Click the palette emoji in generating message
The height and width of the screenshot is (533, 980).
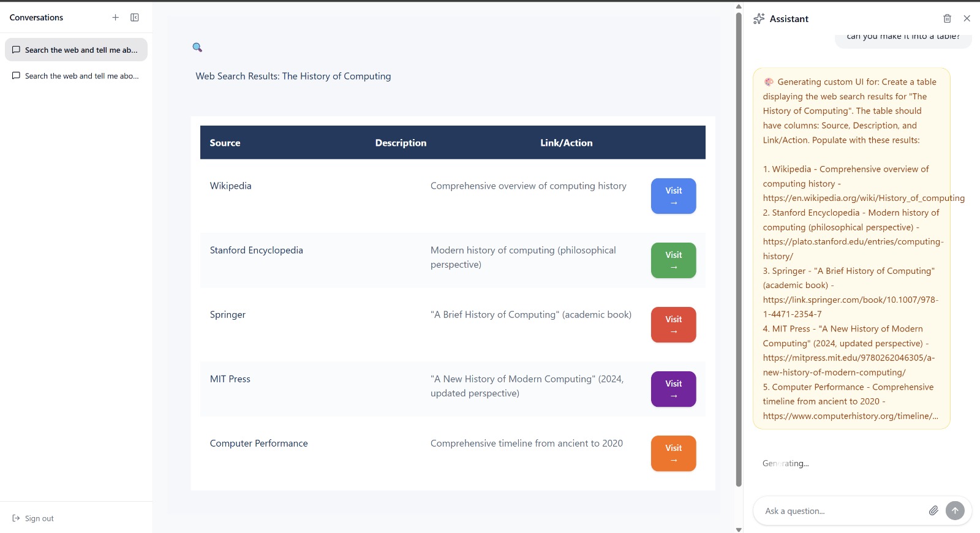[x=769, y=81]
